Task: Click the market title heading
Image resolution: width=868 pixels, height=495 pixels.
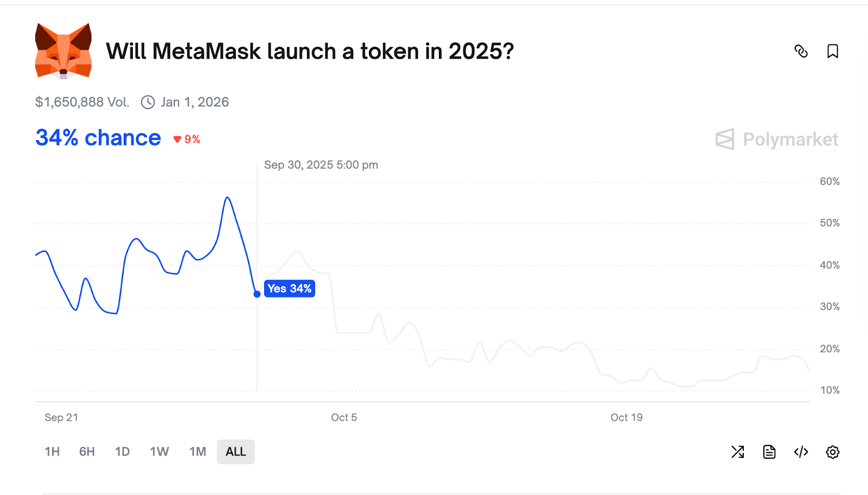Action: pos(310,52)
